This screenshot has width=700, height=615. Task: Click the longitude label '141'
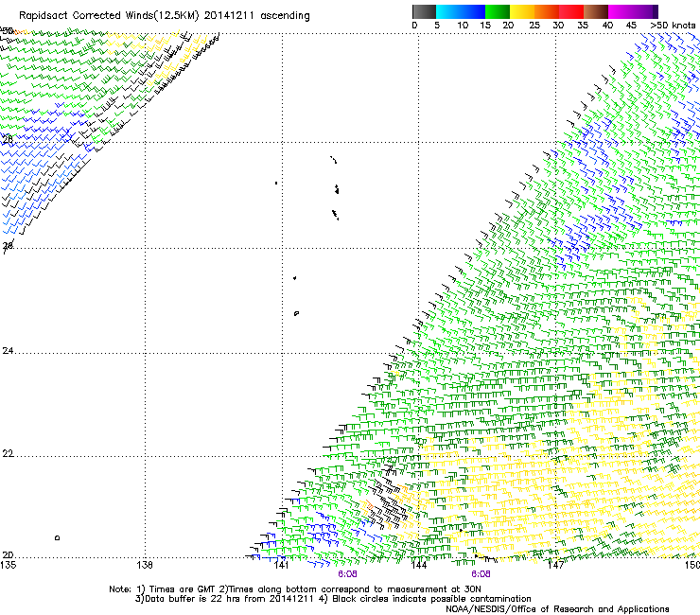(282, 565)
